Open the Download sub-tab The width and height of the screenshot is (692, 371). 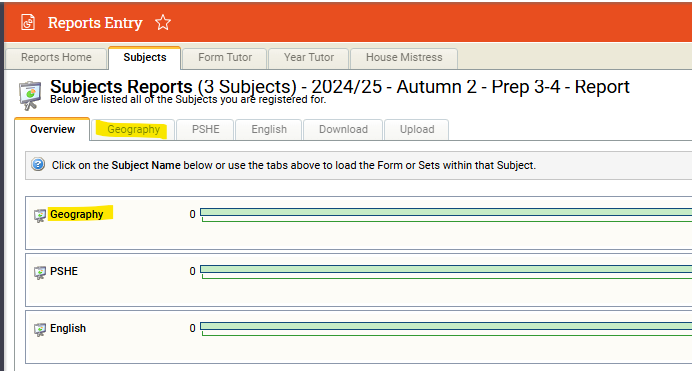click(343, 130)
